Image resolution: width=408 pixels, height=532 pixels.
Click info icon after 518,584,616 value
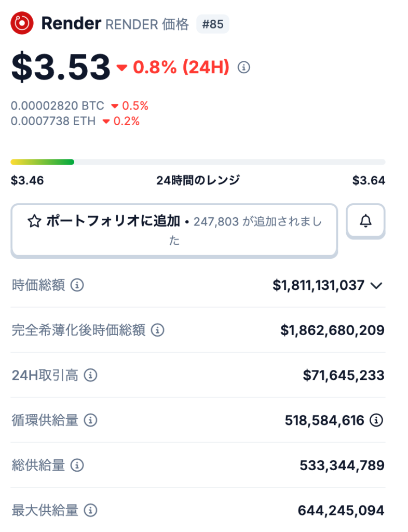coord(376,420)
